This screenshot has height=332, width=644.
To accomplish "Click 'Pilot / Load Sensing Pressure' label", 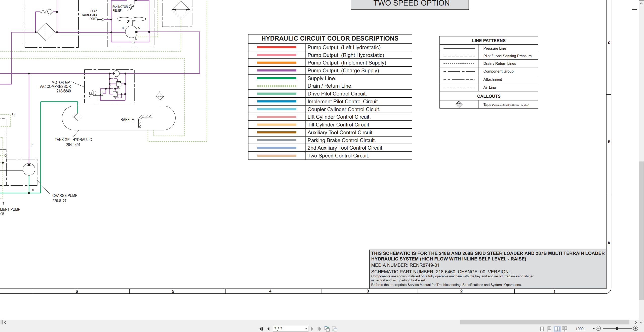I will 507,56.
